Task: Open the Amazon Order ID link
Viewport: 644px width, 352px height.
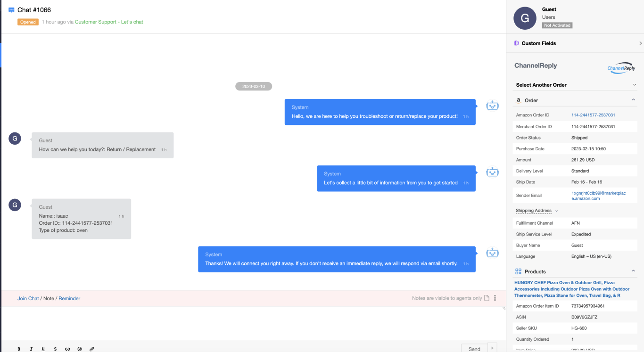Action: coord(593,115)
